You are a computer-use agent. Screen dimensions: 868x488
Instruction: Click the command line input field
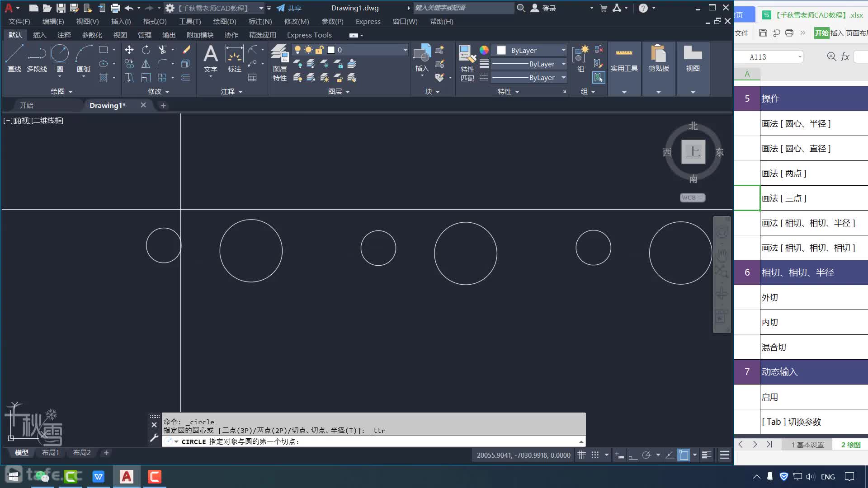click(x=373, y=441)
